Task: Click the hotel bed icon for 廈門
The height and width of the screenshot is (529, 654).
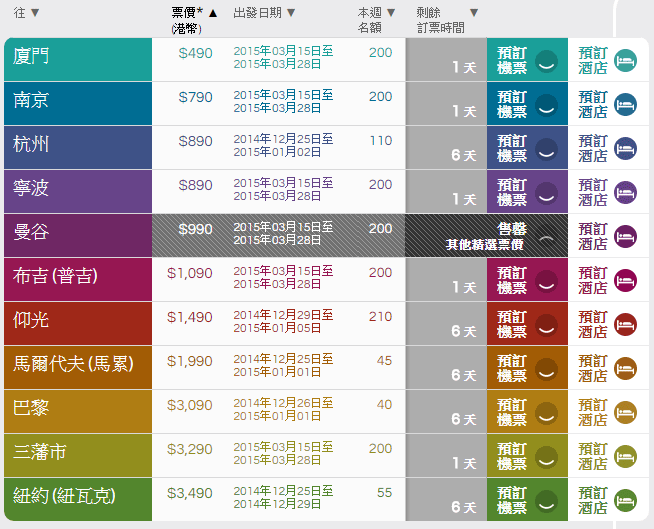Action: pos(625,61)
